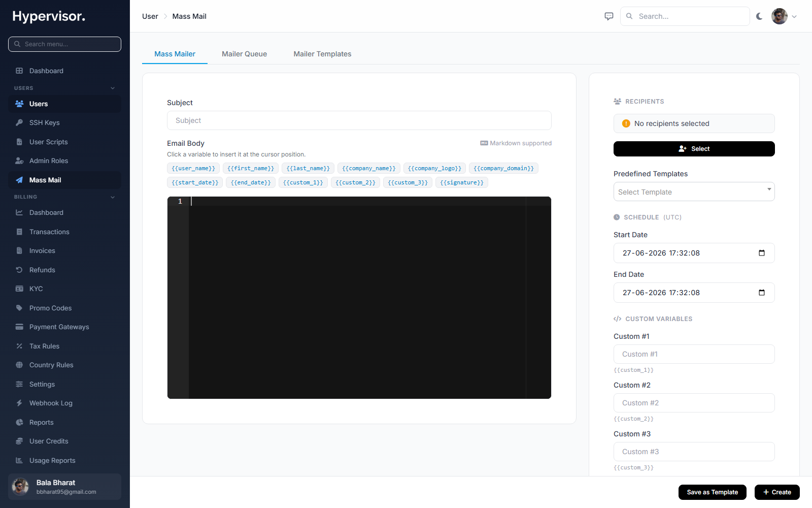Screen dimensions: 812x508
Task: Click the Reports pie chart icon
Action: coord(19,422)
